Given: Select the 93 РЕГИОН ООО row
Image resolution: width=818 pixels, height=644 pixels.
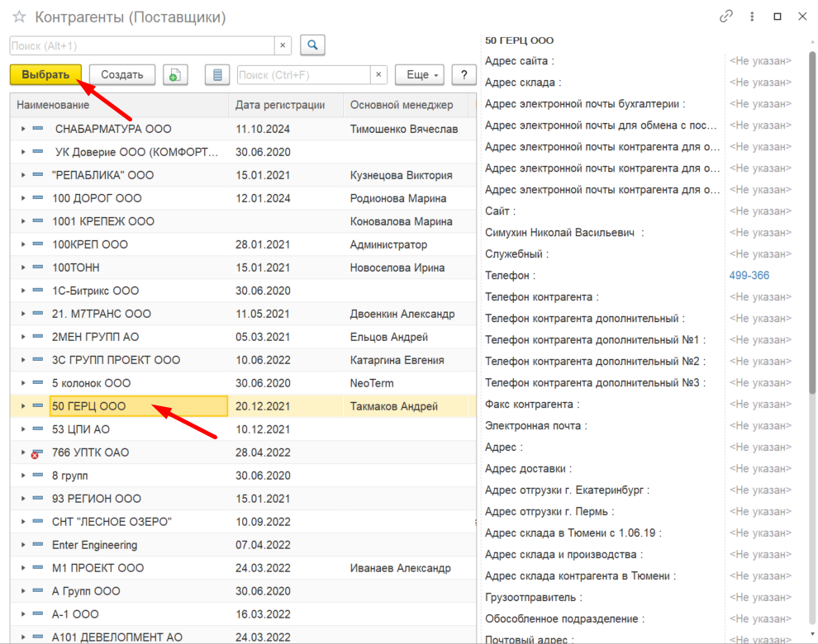Looking at the screenshot, I should [243, 499].
